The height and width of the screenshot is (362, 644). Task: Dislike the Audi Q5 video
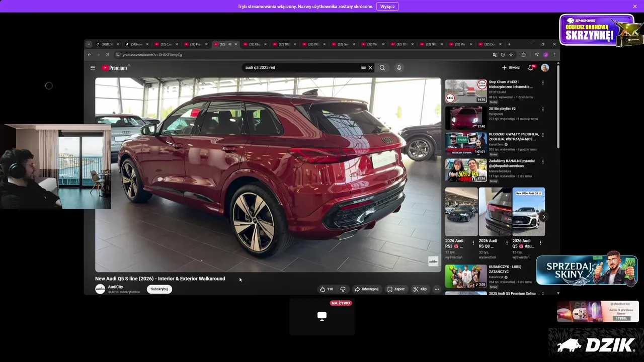tap(343, 289)
